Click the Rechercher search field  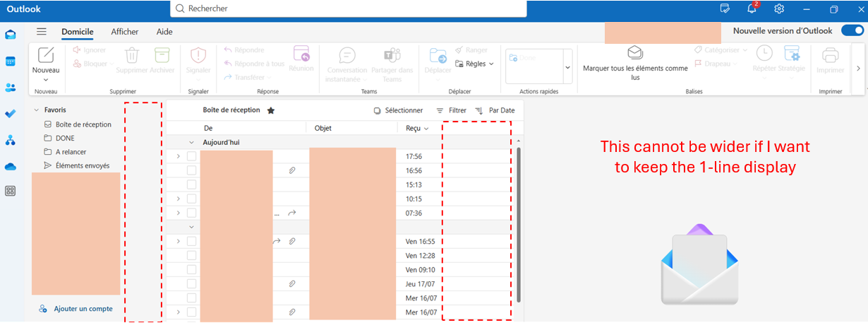[348, 8]
